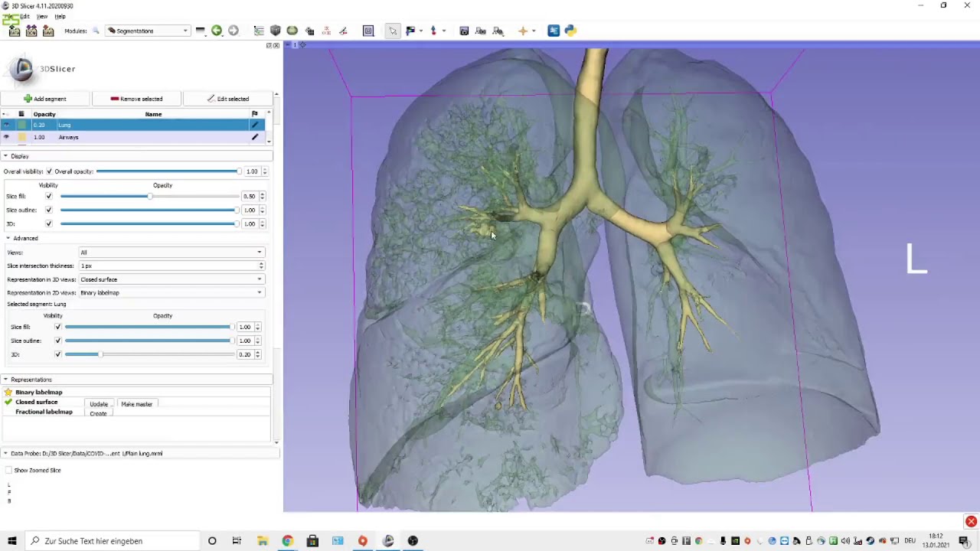Open the screenshot capture camera icon
Screen dimensions: 980x551
(464, 31)
